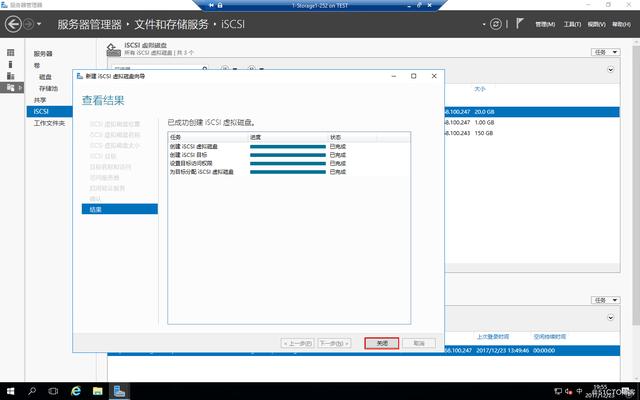Click the lock icon on the connection bar
The height and width of the screenshot is (400, 640).
click(x=220, y=5)
